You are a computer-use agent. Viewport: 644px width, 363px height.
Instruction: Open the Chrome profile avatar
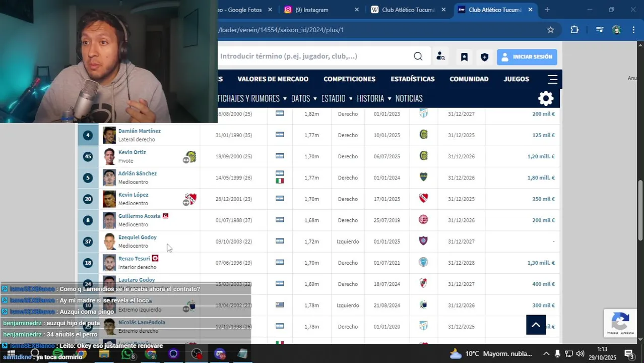click(616, 30)
